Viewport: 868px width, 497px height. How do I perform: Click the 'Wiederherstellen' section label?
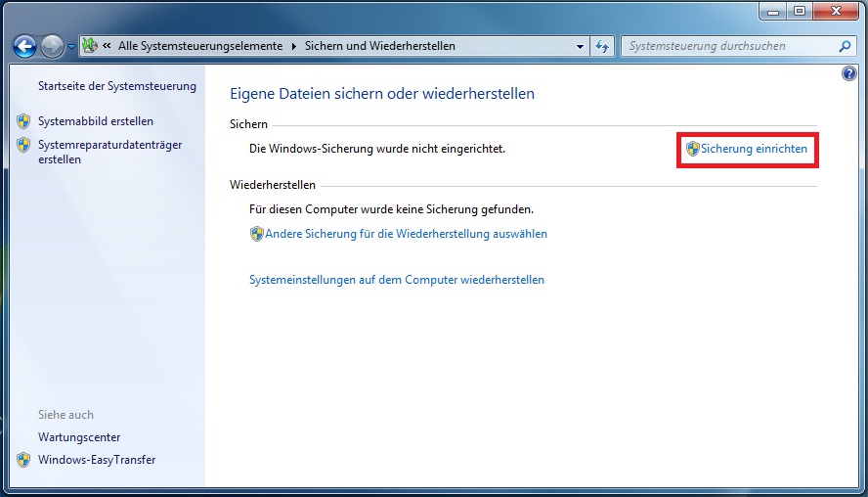[x=273, y=185]
